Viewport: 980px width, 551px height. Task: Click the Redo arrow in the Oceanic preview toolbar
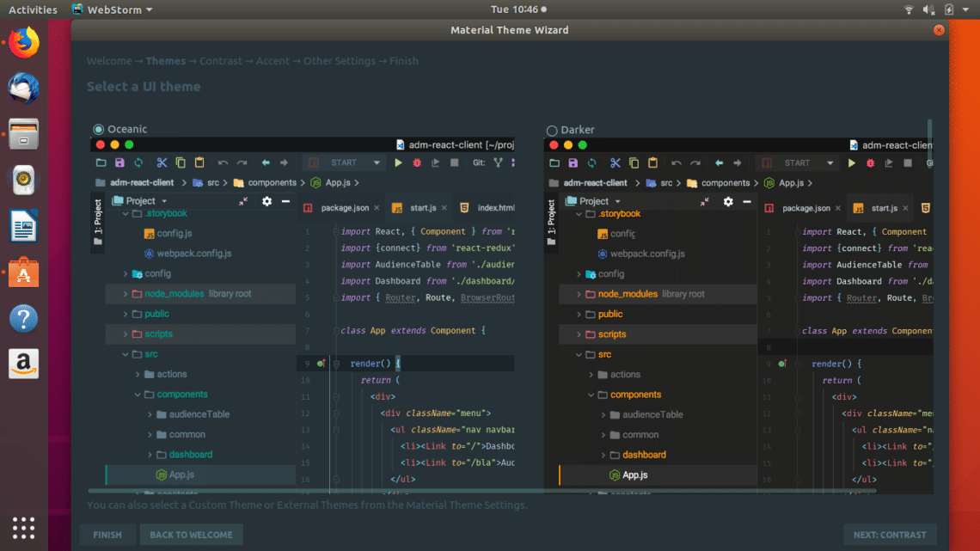[242, 162]
